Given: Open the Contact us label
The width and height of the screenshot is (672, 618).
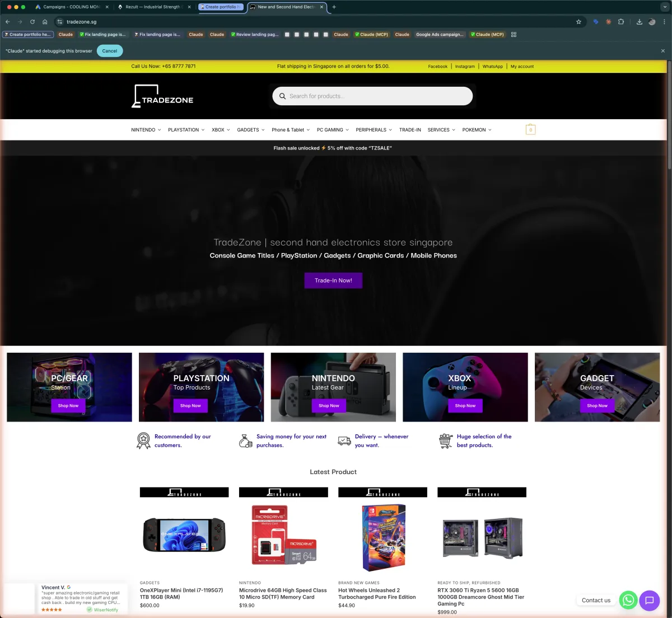Looking at the screenshot, I should pos(596,600).
